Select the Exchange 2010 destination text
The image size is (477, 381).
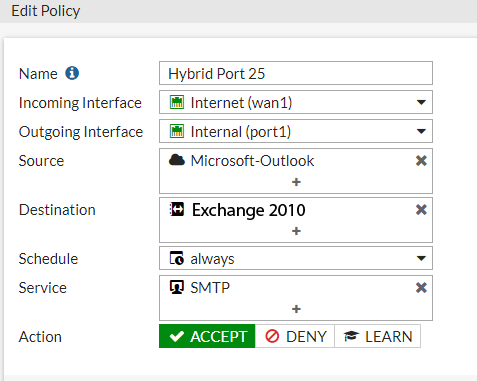(x=248, y=210)
